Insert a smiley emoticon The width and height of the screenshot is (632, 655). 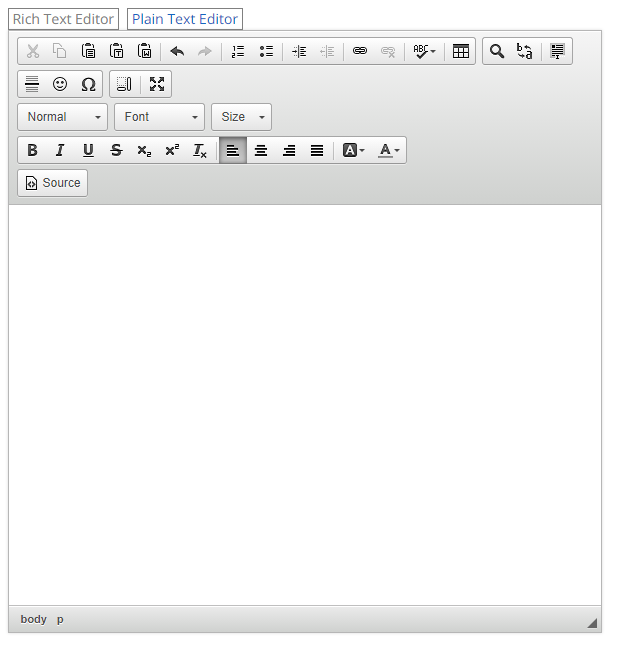click(60, 84)
